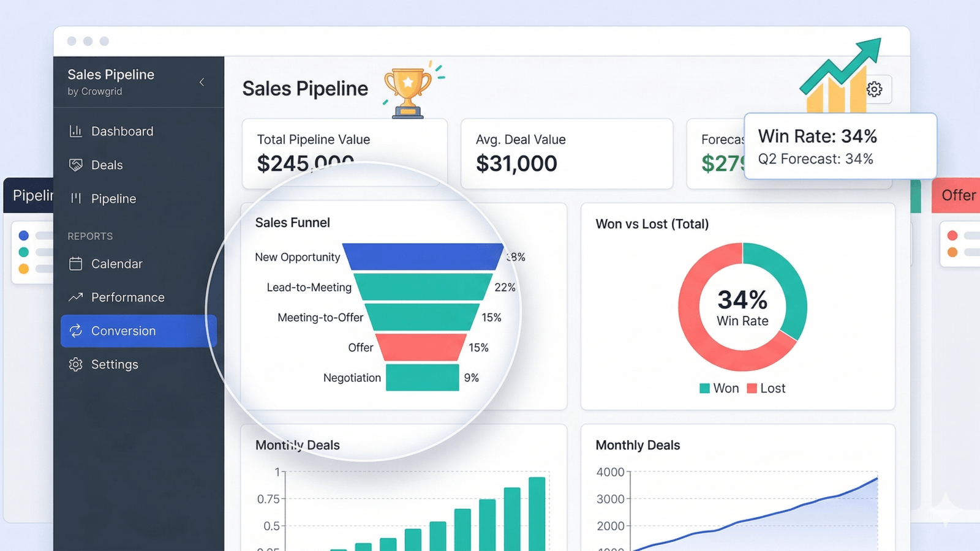
Task: Open the Pipeline sidebar item
Action: point(138,198)
